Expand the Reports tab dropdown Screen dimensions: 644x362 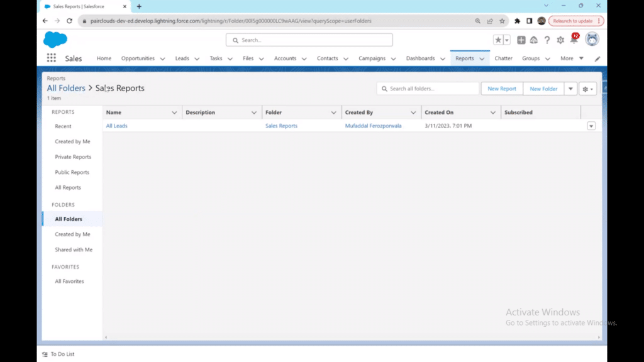coord(482,58)
